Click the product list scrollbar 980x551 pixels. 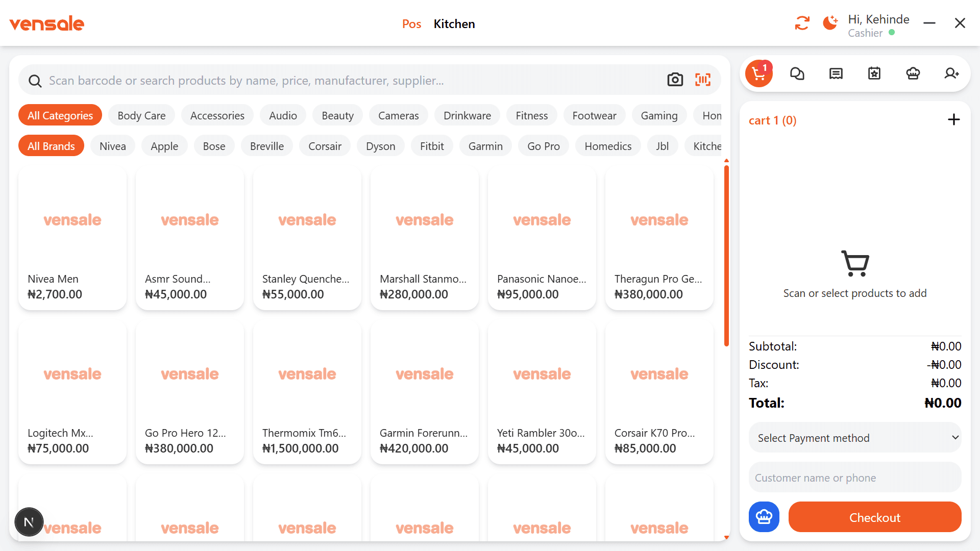tap(726, 255)
